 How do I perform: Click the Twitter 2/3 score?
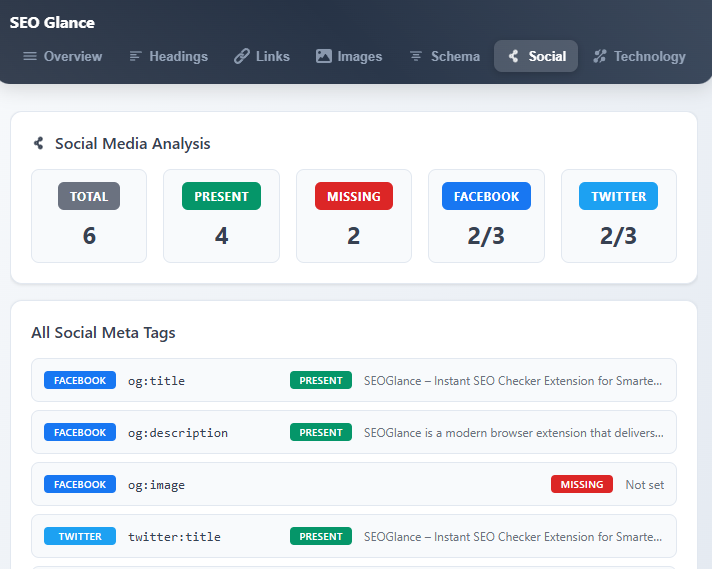[618, 236]
